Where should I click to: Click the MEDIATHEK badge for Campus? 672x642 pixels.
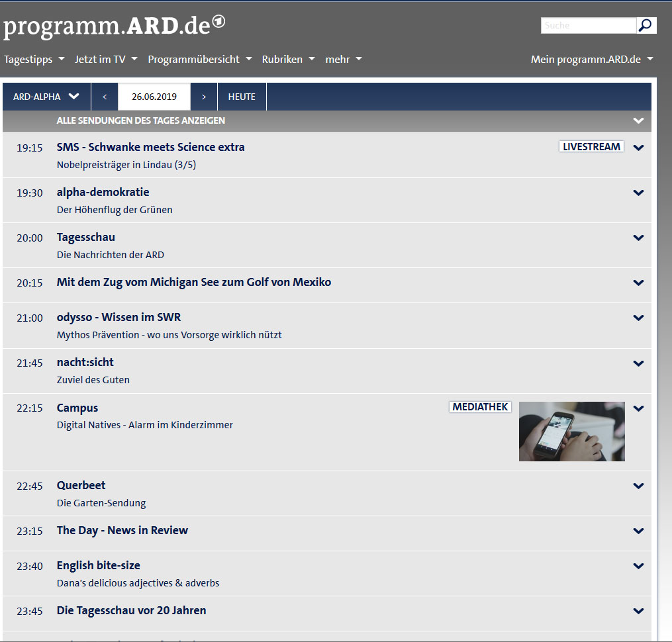pos(480,407)
